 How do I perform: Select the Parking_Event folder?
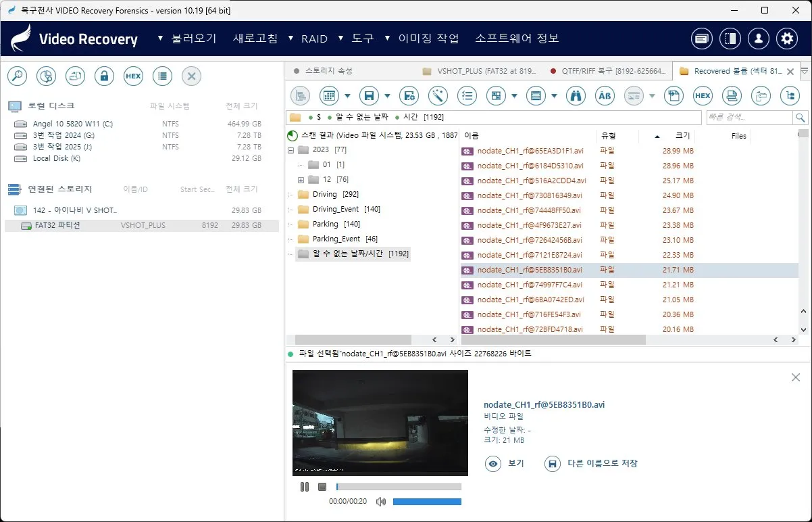pyautogui.click(x=338, y=239)
